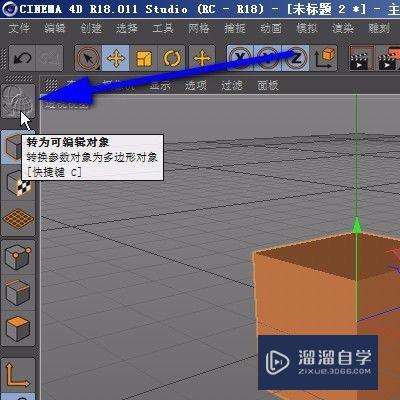This screenshot has width=400, height=400.
Task: Toggle the Z axis lock
Action: click(x=295, y=58)
